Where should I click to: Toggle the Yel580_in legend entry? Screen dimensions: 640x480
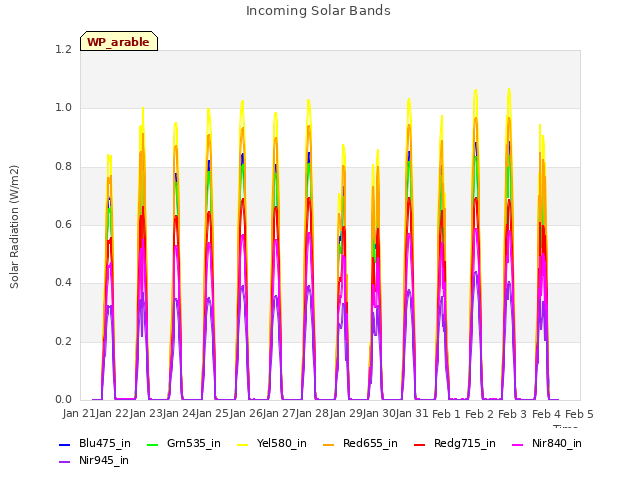click(272, 443)
